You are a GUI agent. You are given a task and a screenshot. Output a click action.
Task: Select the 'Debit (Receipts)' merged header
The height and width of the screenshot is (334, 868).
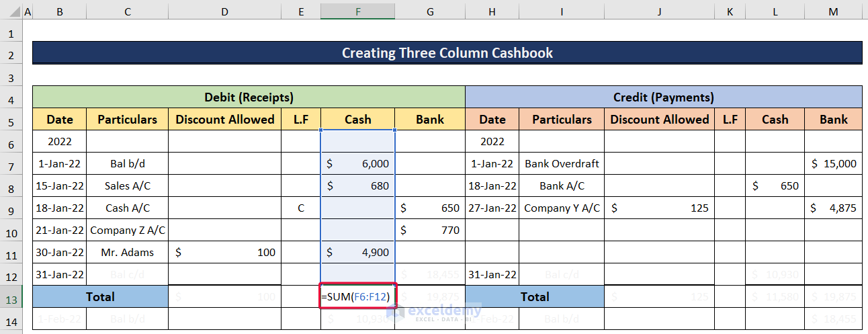[249, 97]
